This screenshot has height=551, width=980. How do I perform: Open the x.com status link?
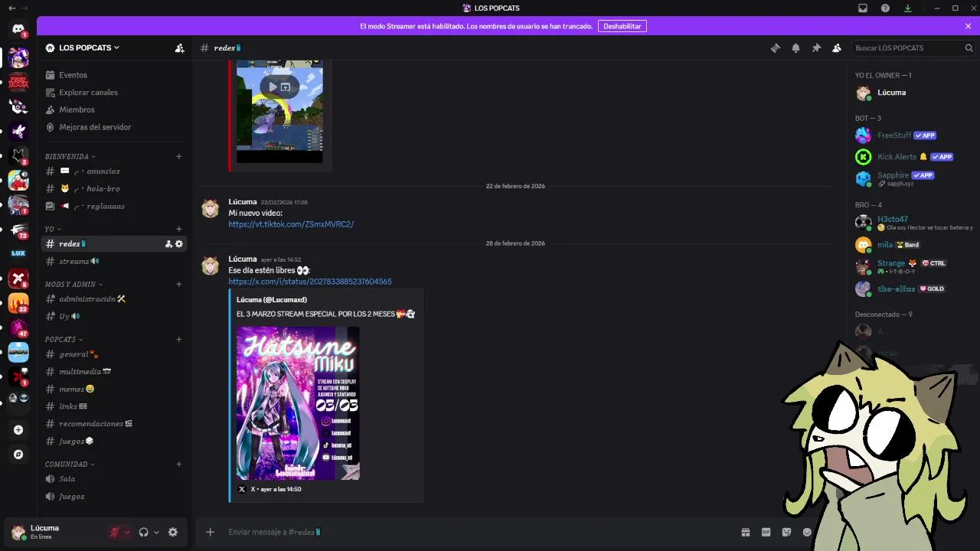click(x=310, y=282)
